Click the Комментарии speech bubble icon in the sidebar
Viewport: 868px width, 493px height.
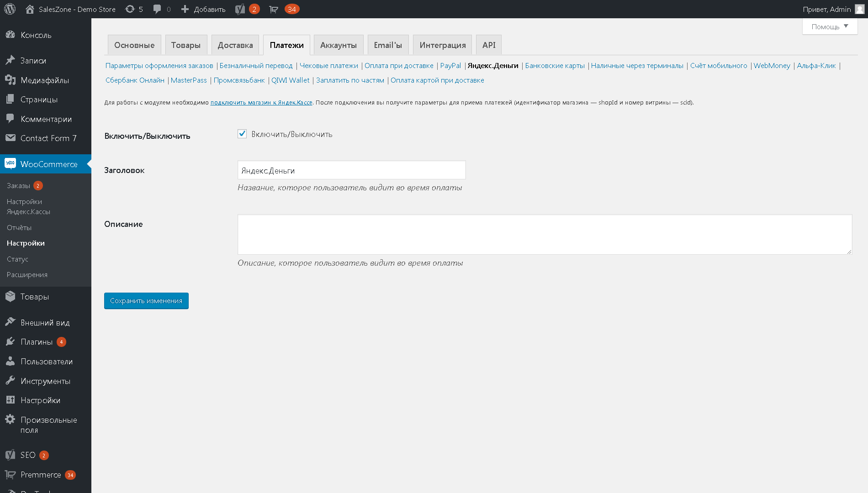pyautogui.click(x=11, y=119)
